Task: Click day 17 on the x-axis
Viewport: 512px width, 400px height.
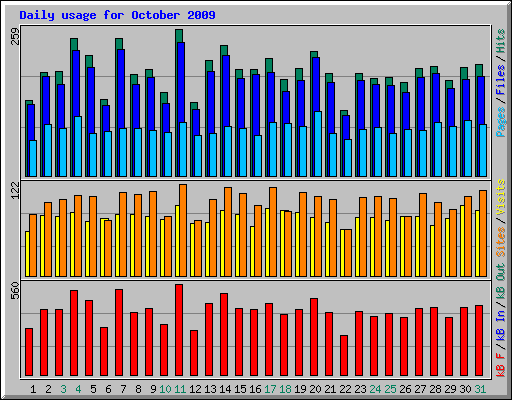Action: [x=270, y=389]
